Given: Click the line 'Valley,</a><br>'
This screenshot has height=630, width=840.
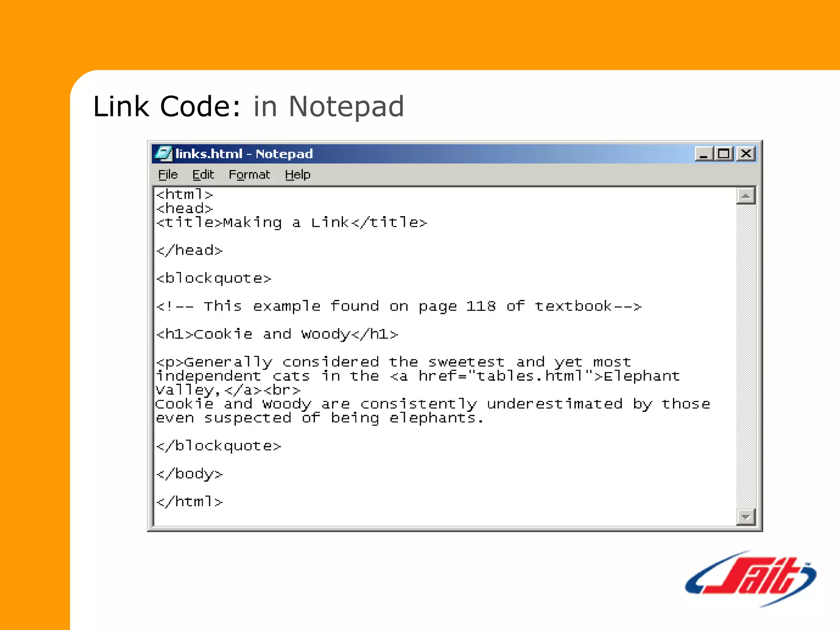Looking at the screenshot, I should tap(228, 390).
